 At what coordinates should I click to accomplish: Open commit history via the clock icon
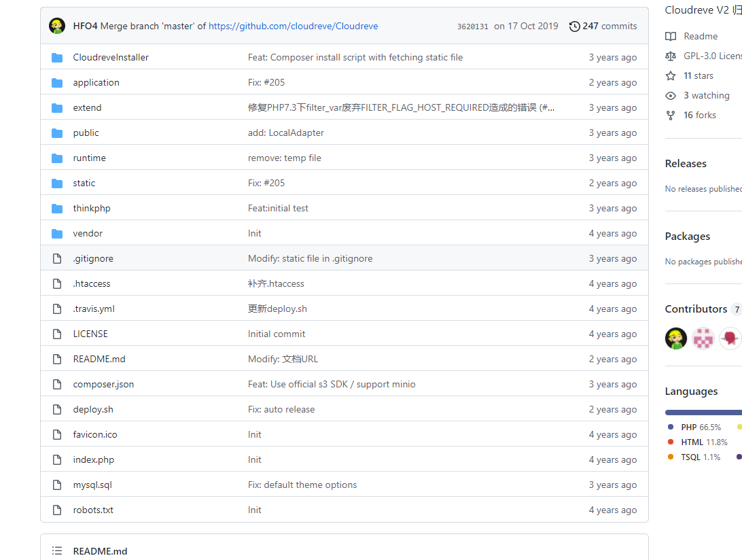click(573, 26)
